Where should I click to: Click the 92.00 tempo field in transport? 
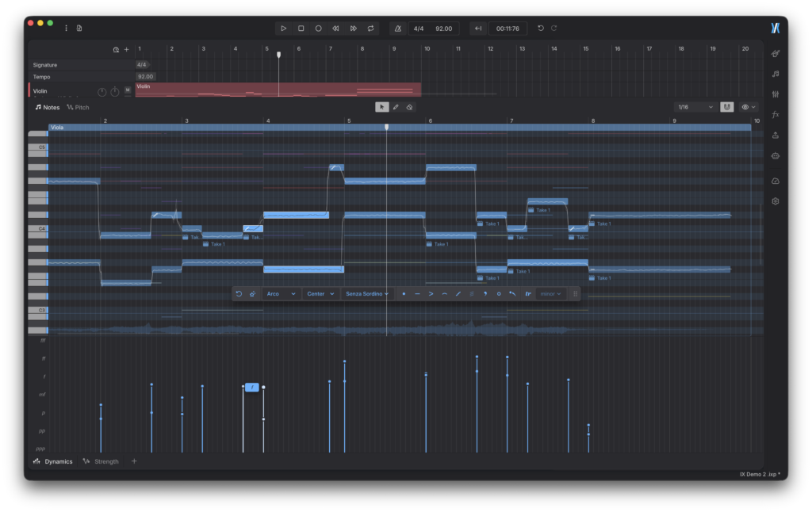(444, 29)
